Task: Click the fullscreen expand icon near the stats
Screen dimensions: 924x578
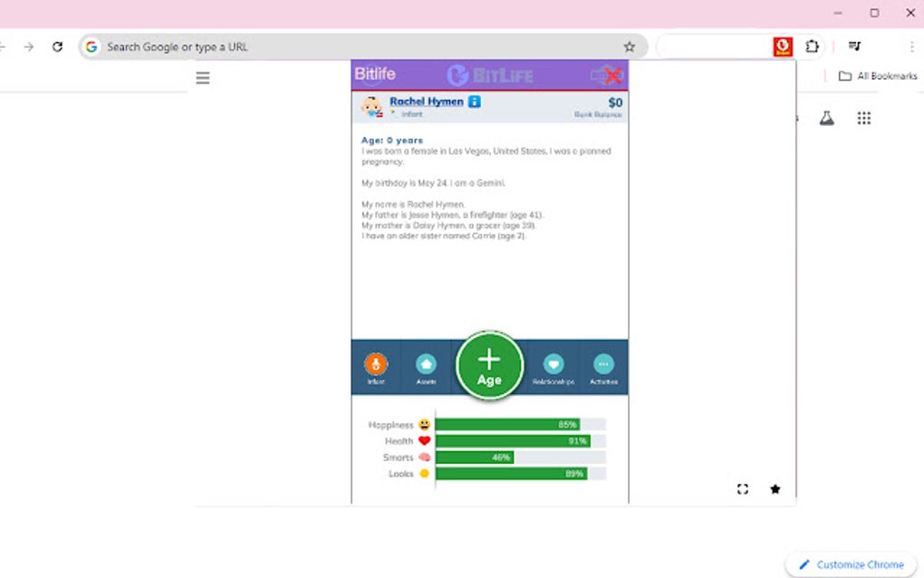Action: 742,488
